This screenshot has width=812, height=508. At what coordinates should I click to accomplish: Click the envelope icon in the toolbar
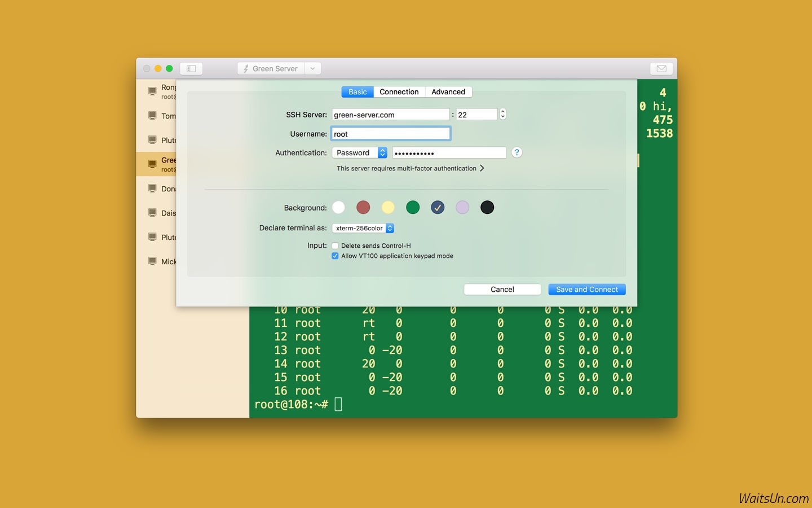pyautogui.click(x=661, y=69)
